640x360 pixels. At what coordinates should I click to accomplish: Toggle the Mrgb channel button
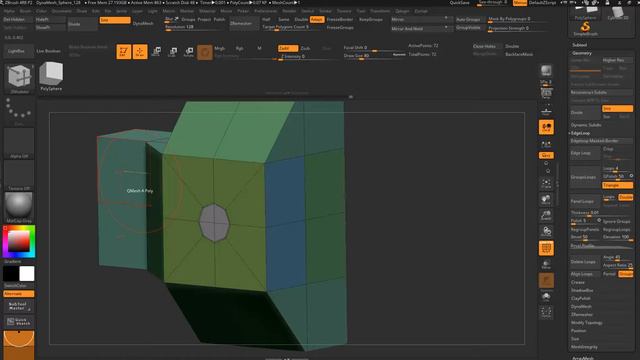coord(220,48)
